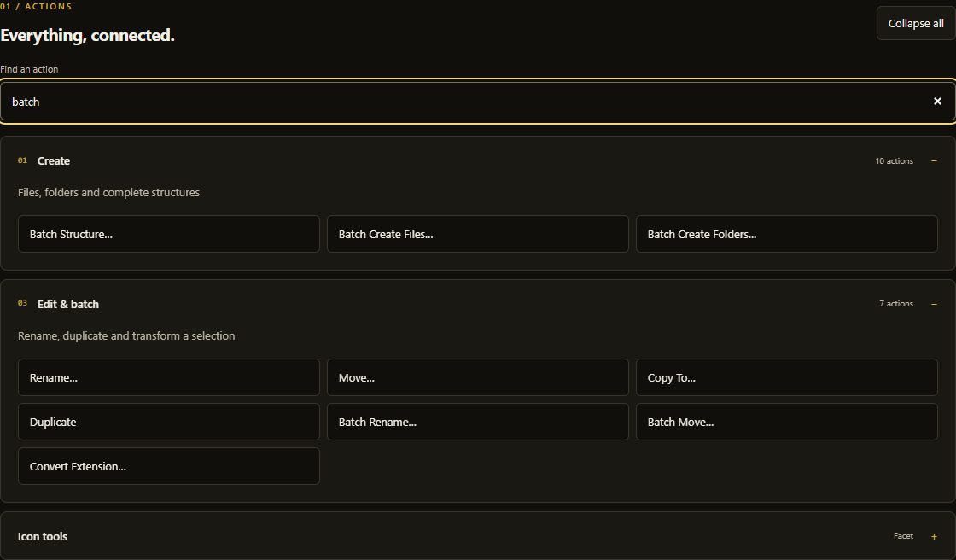Run the Duplicate action
Screen dimensions: 956x560
169,422
